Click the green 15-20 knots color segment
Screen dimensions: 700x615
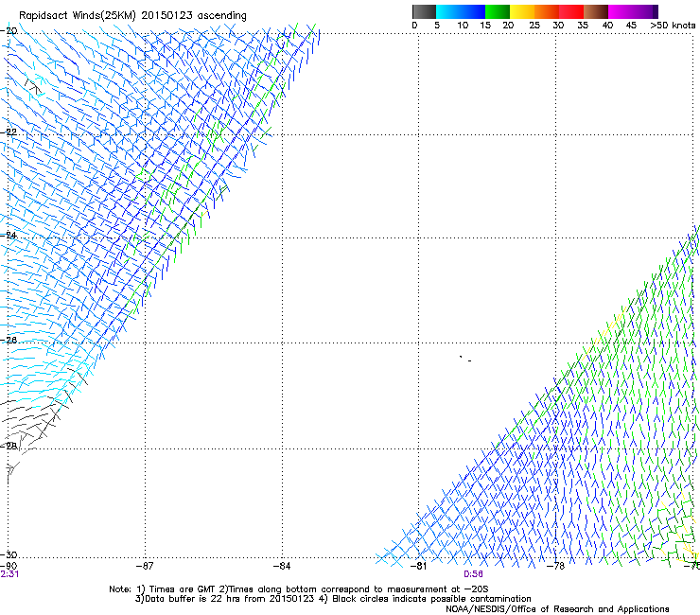click(x=498, y=11)
